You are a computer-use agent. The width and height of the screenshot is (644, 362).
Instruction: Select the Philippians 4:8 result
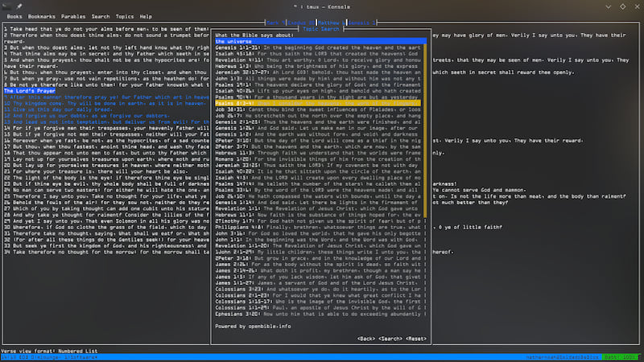pos(318,228)
